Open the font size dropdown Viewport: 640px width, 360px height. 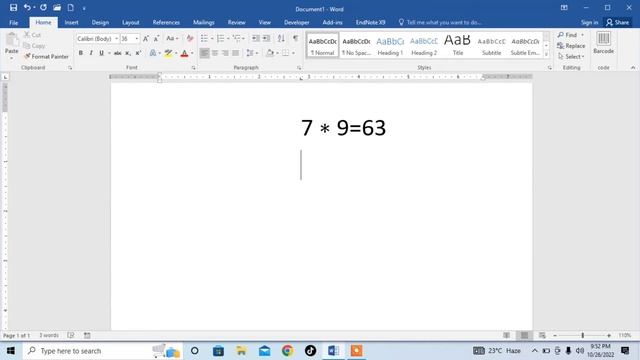pyautogui.click(x=136, y=38)
